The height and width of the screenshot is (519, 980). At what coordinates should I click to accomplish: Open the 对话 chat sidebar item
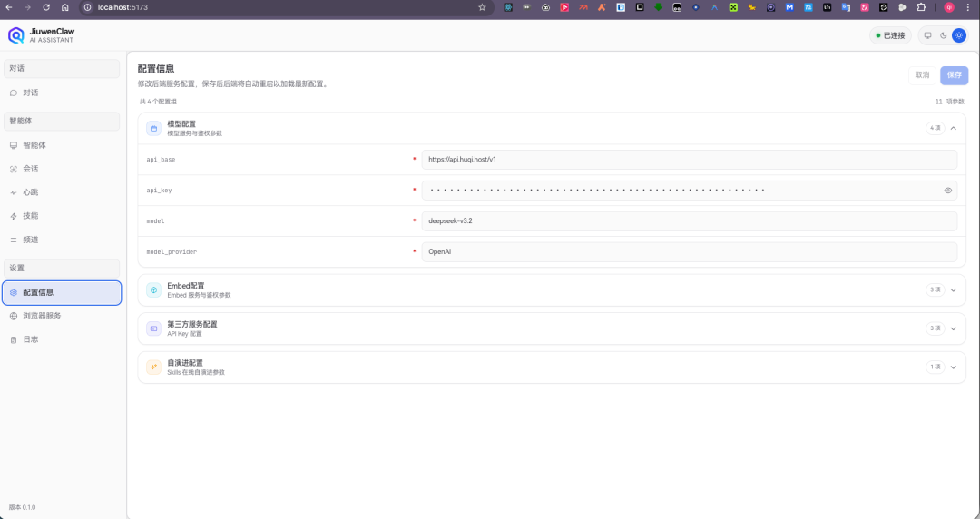pos(62,93)
